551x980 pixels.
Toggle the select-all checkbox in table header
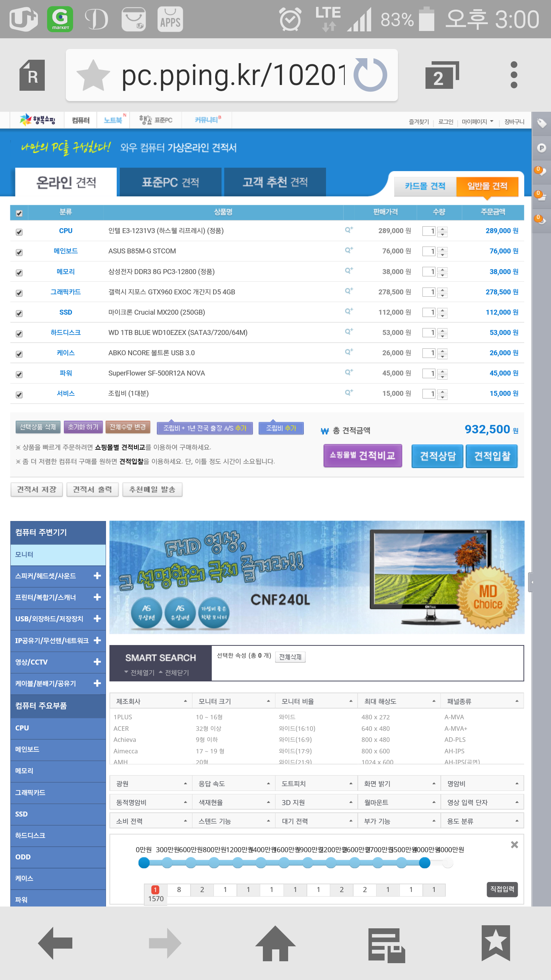[19, 213]
